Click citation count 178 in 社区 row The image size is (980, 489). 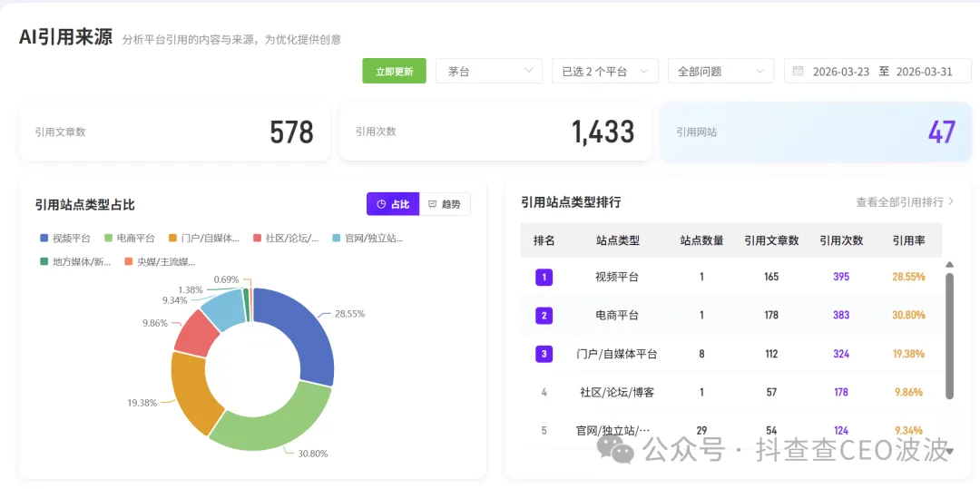[x=841, y=393]
